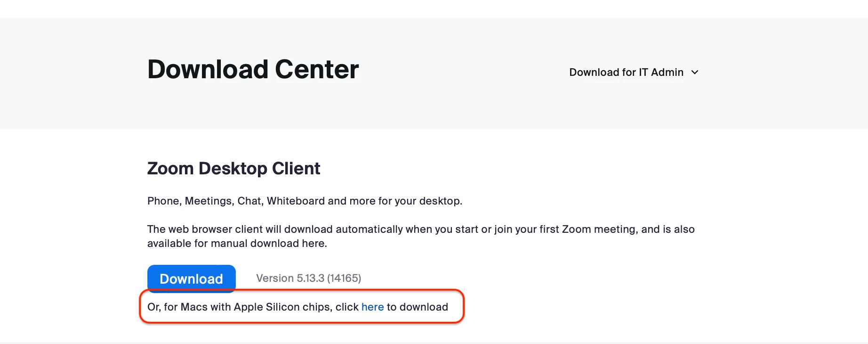
Task: Click the word "Client" in section heading
Action: tap(296, 169)
